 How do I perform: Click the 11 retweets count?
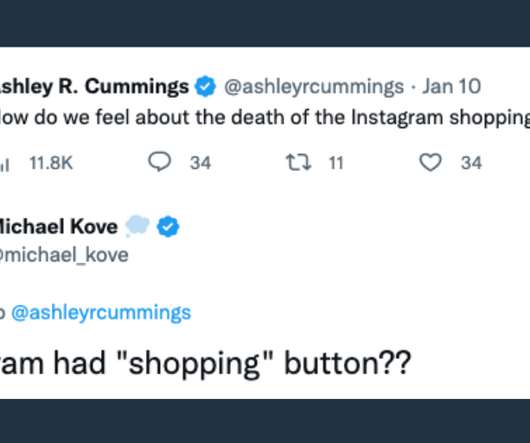336,163
